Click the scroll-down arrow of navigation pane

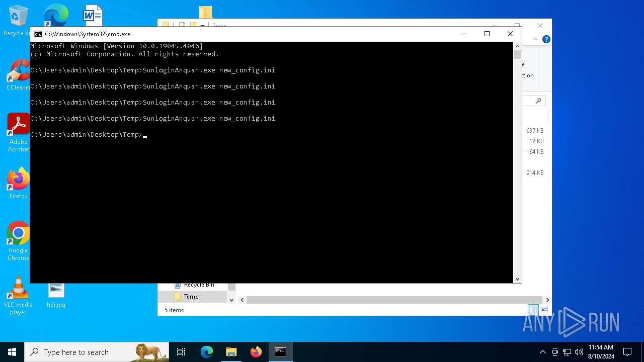[x=231, y=300]
